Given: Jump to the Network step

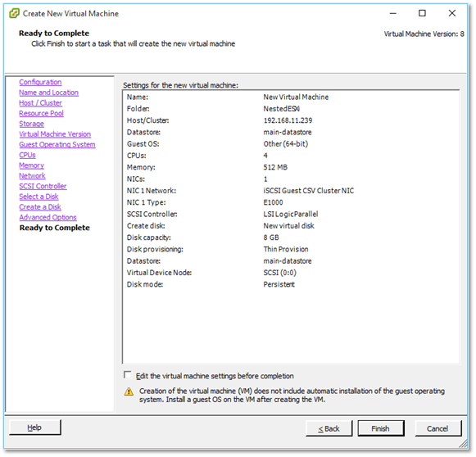Looking at the screenshot, I should point(32,176).
